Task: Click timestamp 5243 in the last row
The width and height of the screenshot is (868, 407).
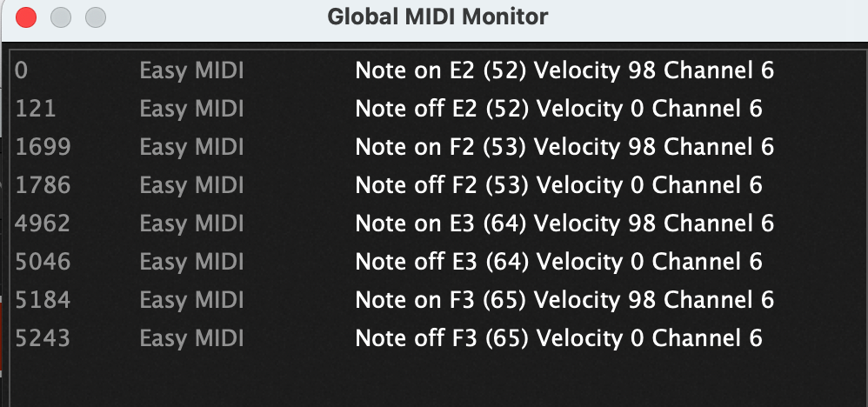Action: [43, 337]
